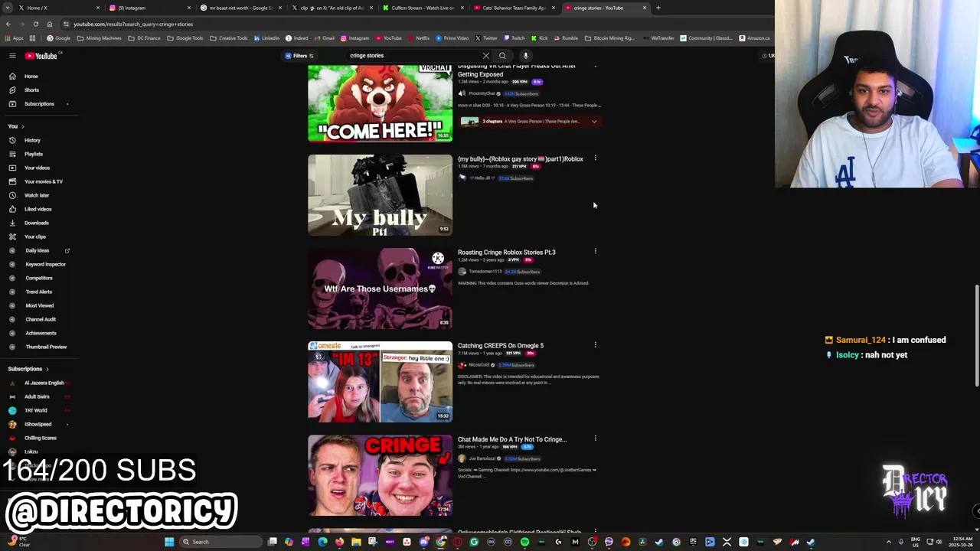This screenshot has height=551, width=980.
Task: Click the CRINGE Joe Bartolozzi thumbnail
Action: [x=380, y=475]
